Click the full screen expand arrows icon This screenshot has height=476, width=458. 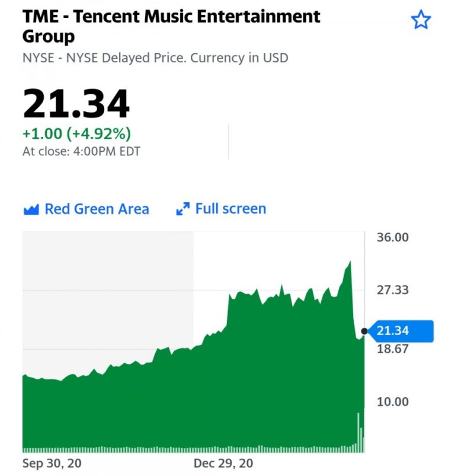tap(183, 209)
